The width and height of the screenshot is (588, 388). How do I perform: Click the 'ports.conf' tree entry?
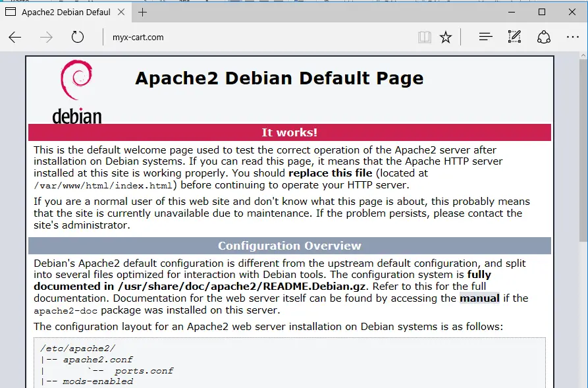144,371
